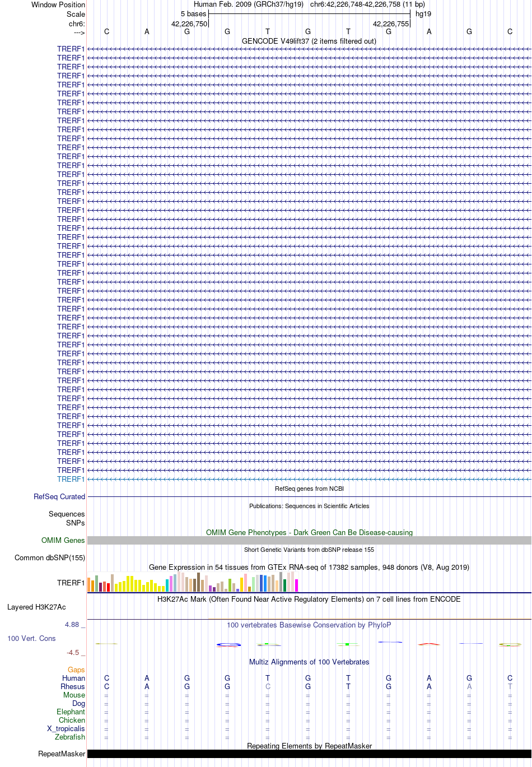Click TRERF1 label beside GTEx bar chart
Screen dimensions: 532x767
[71, 583]
